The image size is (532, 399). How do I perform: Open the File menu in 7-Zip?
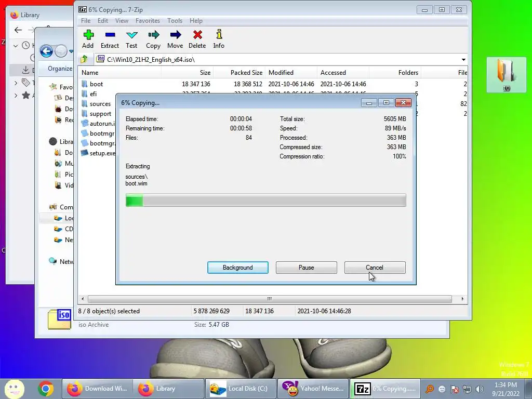[x=86, y=21]
